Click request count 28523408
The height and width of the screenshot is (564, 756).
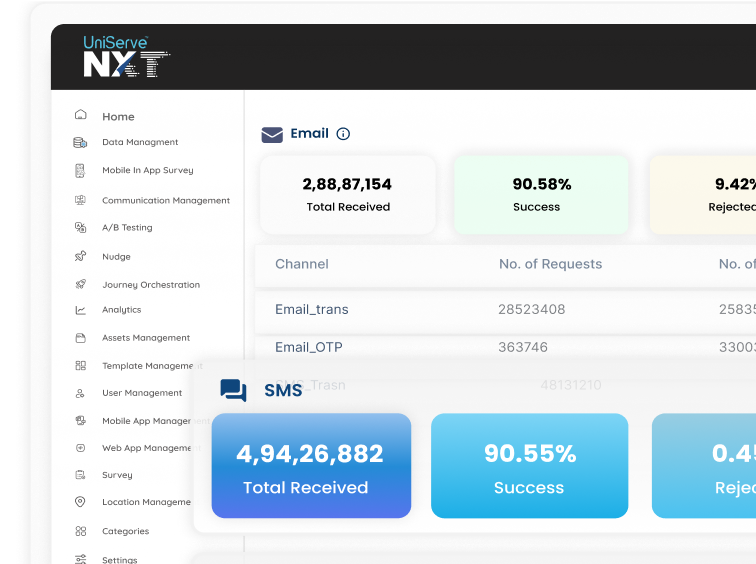coord(531,309)
